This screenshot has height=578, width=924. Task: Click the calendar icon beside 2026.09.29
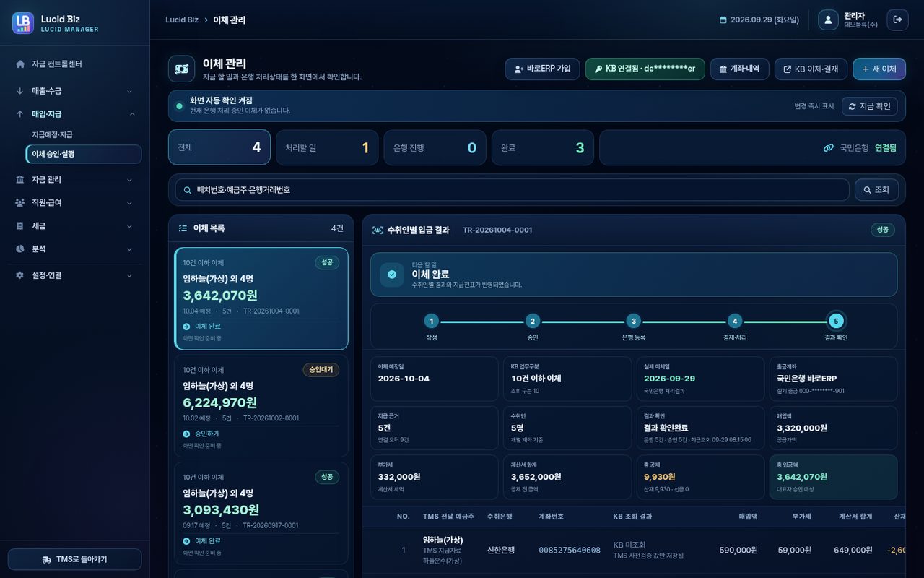pyautogui.click(x=723, y=20)
